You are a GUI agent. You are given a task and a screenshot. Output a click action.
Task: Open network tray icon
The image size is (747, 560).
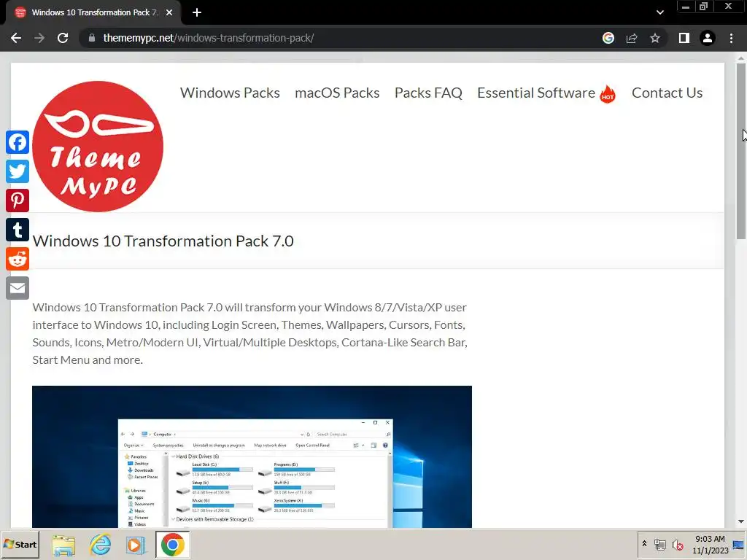click(659, 544)
